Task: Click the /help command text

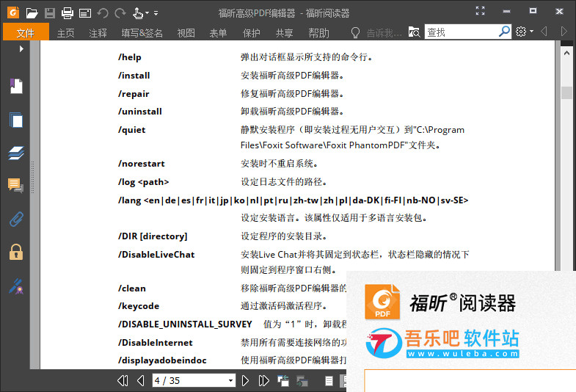Action: point(130,57)
